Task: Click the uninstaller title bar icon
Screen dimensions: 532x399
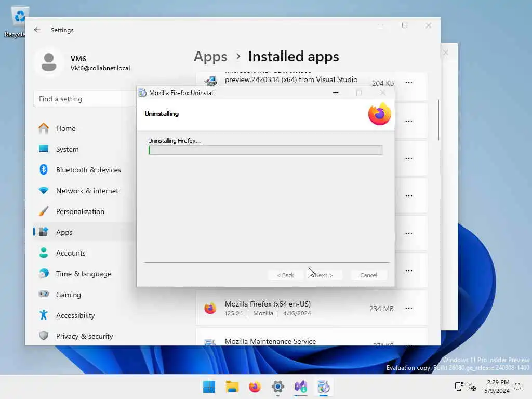Action: click(x=142, y=92)
